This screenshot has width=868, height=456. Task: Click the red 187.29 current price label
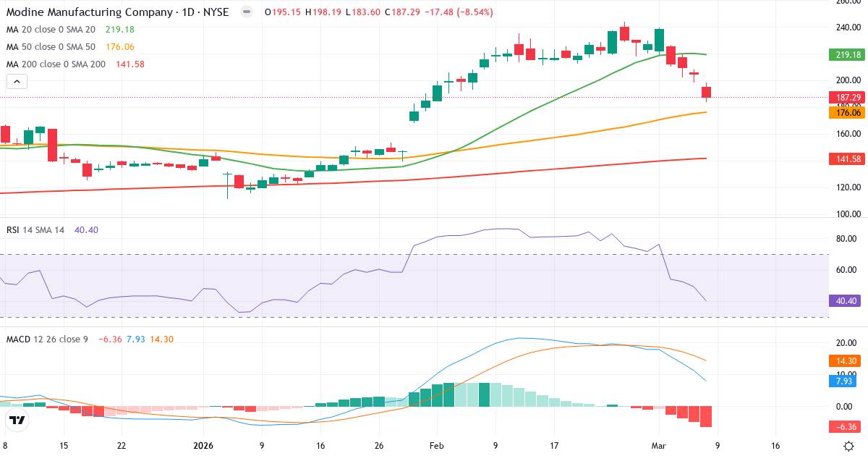coord(843,97)
